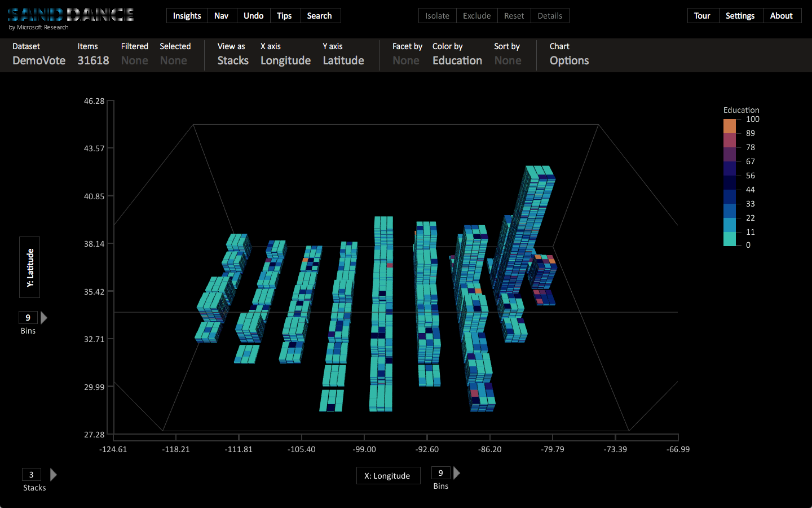Click the Undo button

[253, 16]
